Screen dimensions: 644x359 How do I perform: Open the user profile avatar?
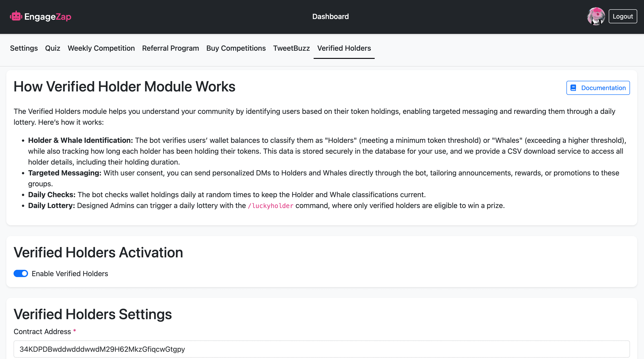click(596, 16)
